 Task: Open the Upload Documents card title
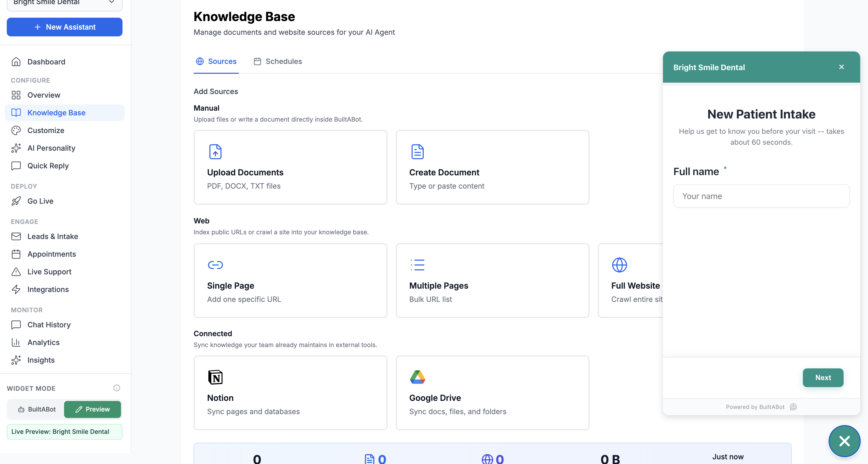click(245, 172)
